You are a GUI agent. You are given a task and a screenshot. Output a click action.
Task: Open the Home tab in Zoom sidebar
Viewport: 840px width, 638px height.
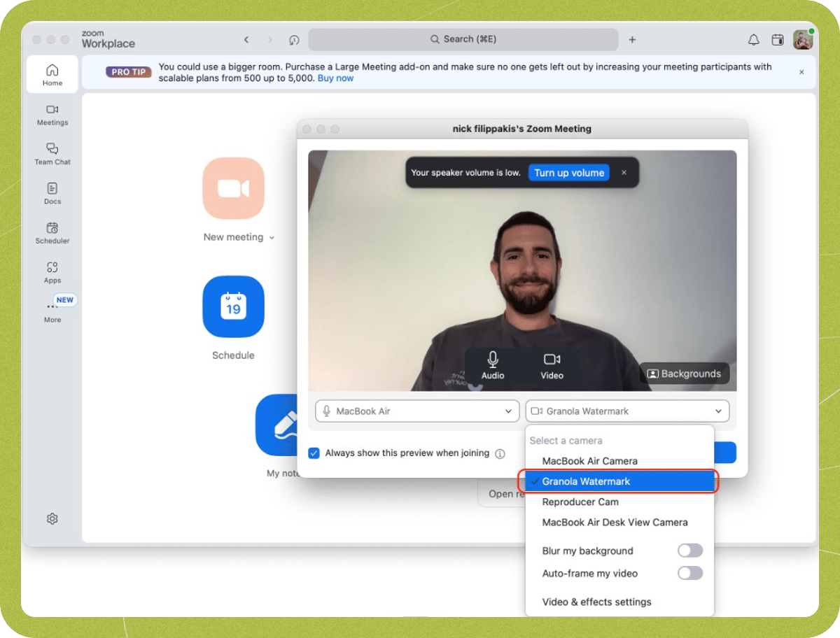[x=52, y=74]
